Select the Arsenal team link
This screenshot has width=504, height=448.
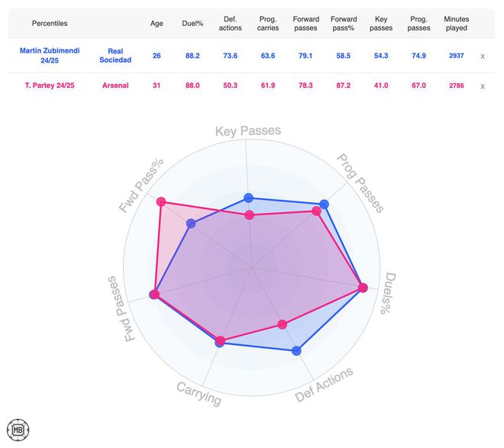click(x=115, y=85)
